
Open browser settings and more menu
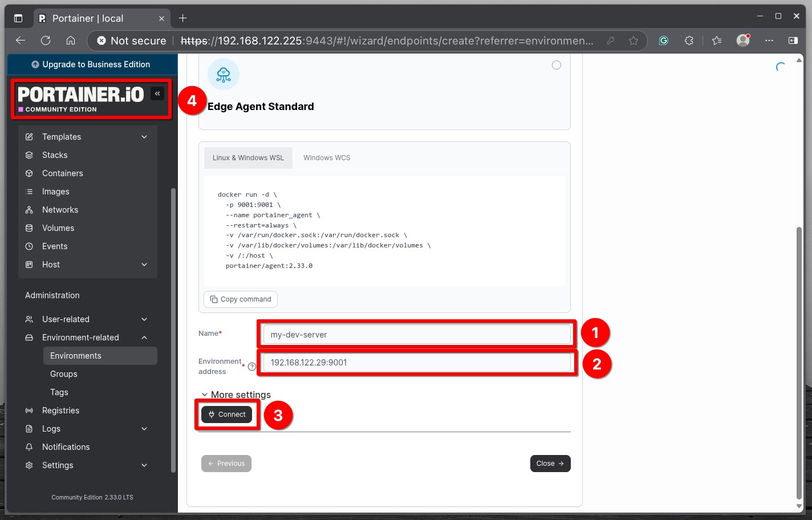point(769,40)
